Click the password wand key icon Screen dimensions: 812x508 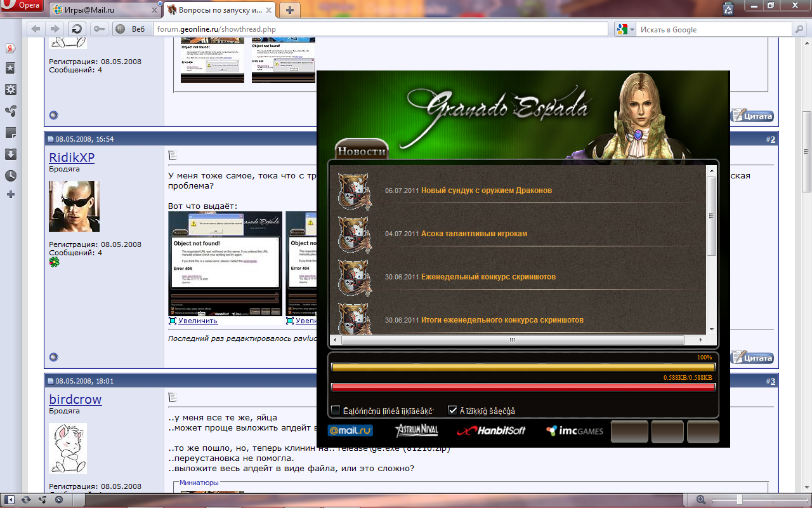(x=99, y=29)
